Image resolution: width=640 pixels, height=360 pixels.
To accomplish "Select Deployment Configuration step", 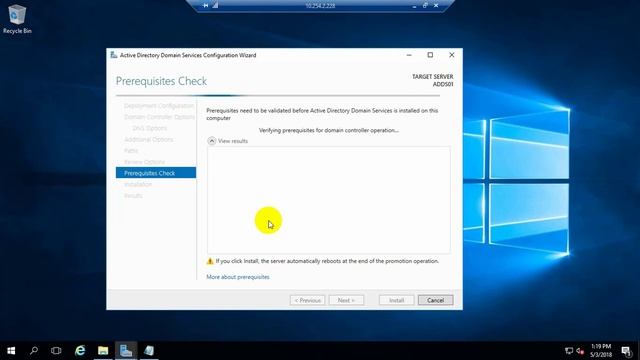I will click(159, 106).
